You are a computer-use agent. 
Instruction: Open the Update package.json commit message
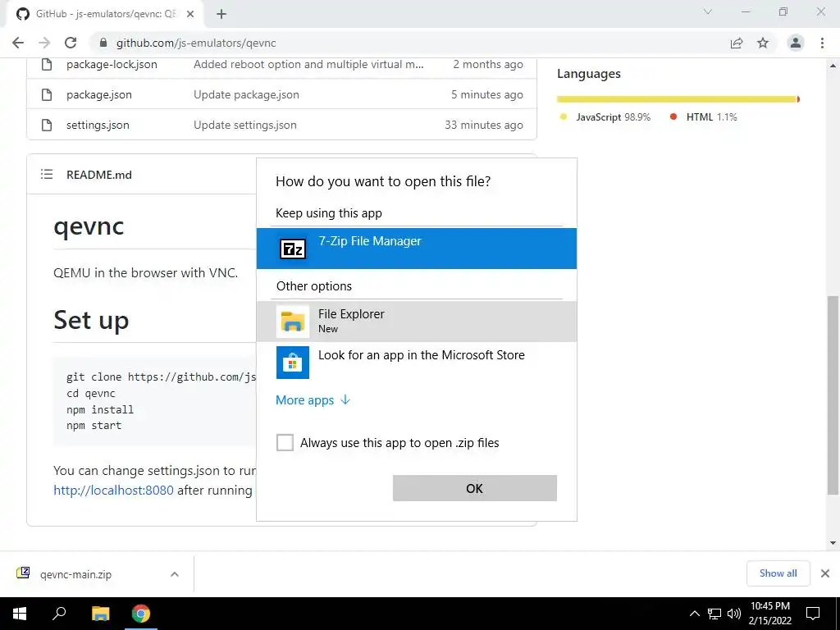click(x=246, y=95)
